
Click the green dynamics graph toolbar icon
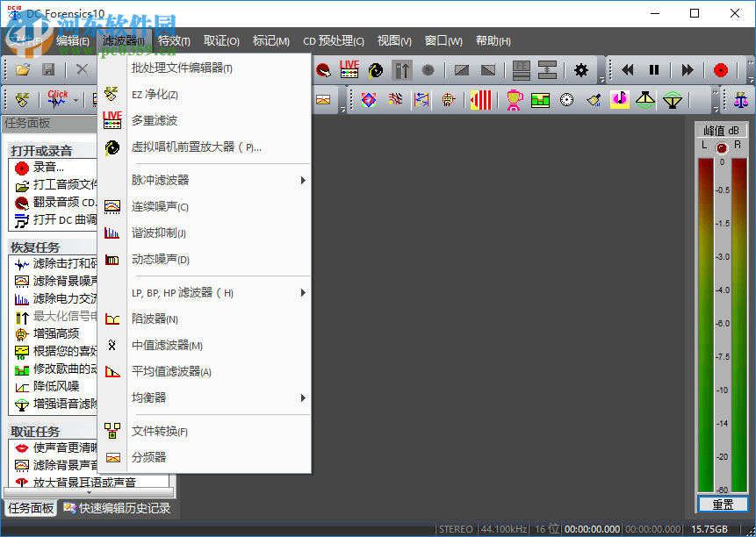541,100
